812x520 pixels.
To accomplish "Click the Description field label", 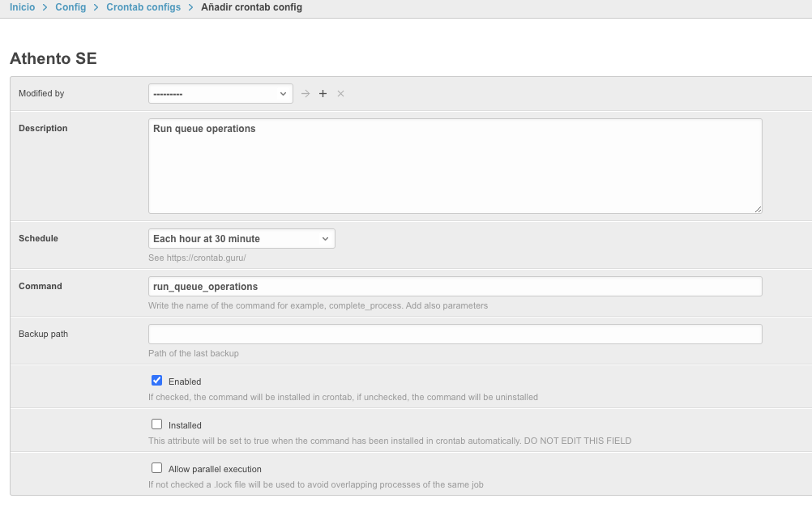I will pos(43,128).
